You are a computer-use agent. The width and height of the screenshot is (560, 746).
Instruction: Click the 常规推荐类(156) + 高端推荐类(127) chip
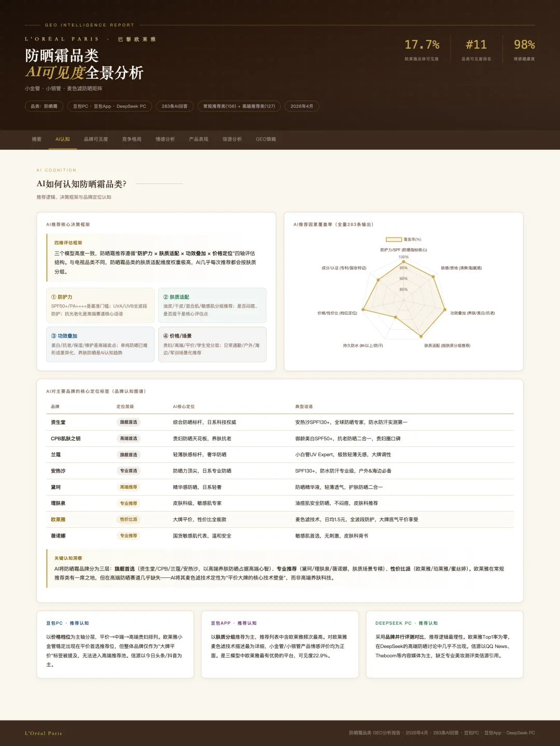pos(239,106)
